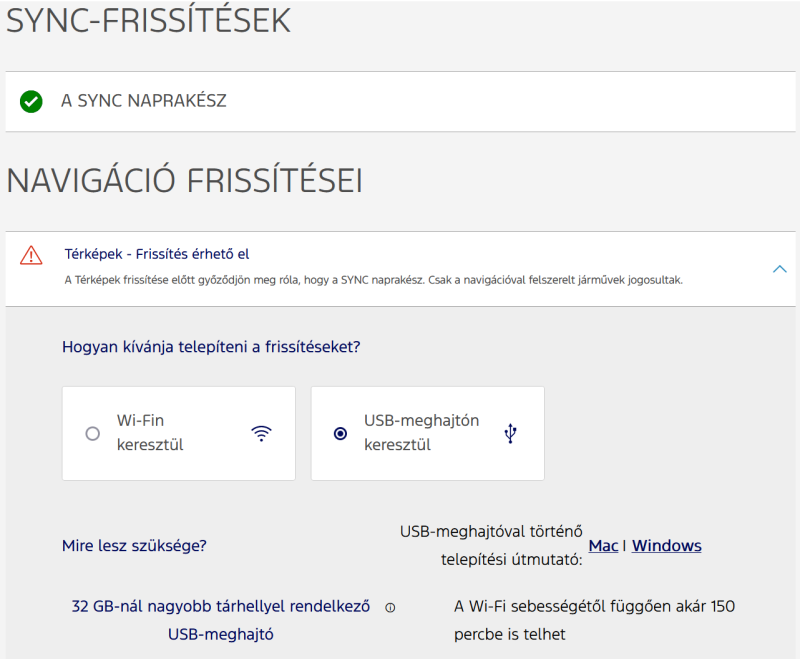800x659 pixels.
Task: Click the NAVIGÁCIÓ FRISSÍTÉSEI heading
Action: [185, 181]
